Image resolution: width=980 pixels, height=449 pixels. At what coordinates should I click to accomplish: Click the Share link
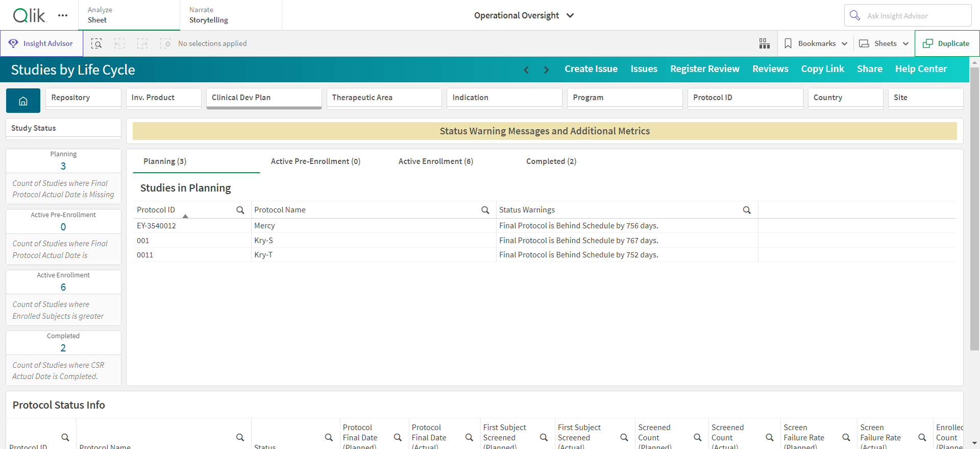click(870, 69)
